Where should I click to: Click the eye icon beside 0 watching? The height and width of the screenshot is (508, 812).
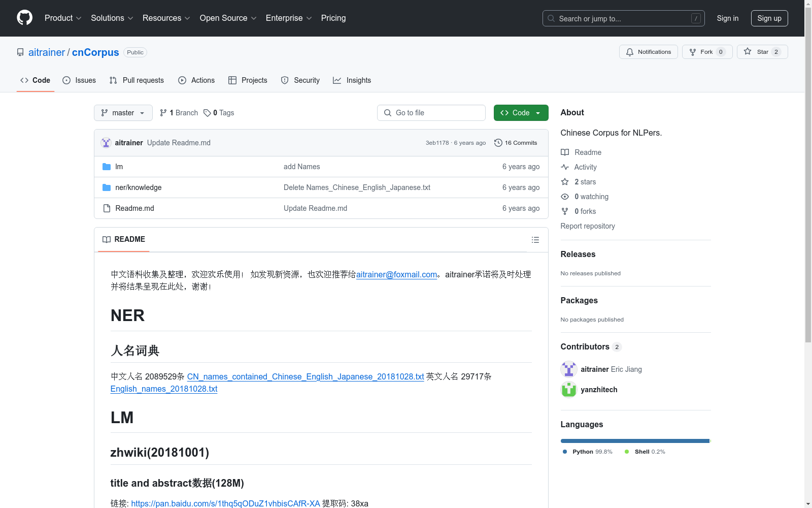tap(565, 197)
